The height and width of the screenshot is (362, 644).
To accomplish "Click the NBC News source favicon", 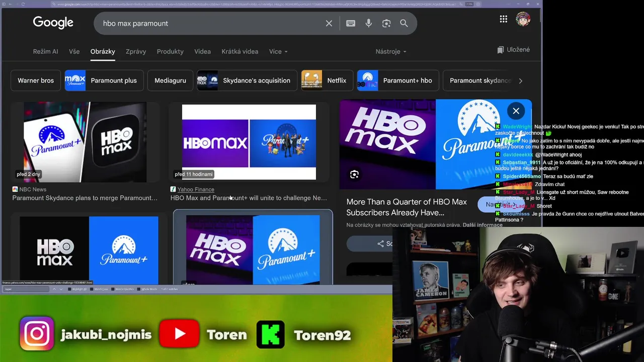I will click(x=15, y=189).
